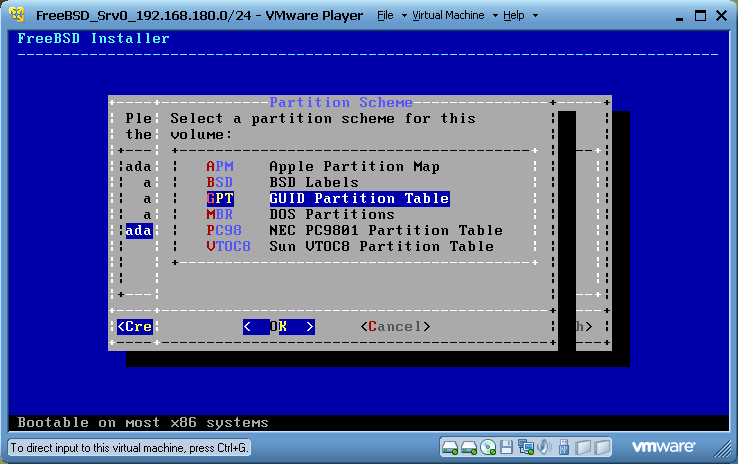Open the Help menu

point(513,16)
